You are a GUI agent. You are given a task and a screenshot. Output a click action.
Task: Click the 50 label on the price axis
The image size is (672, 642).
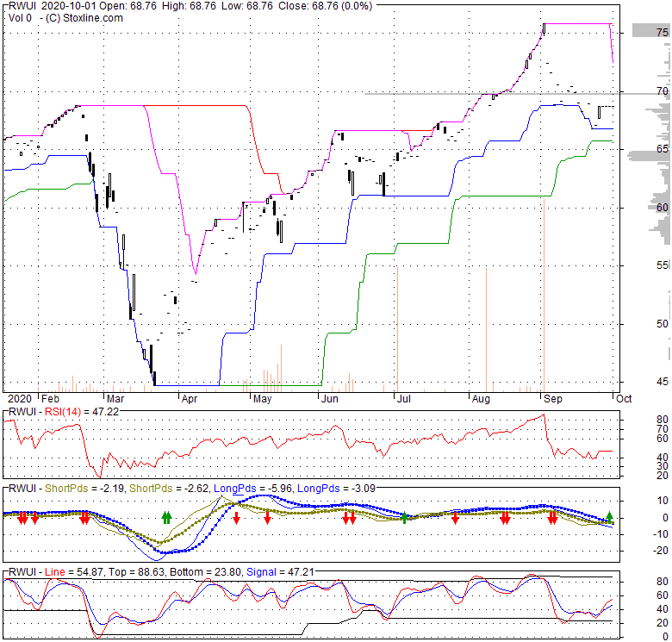point(663,323)
